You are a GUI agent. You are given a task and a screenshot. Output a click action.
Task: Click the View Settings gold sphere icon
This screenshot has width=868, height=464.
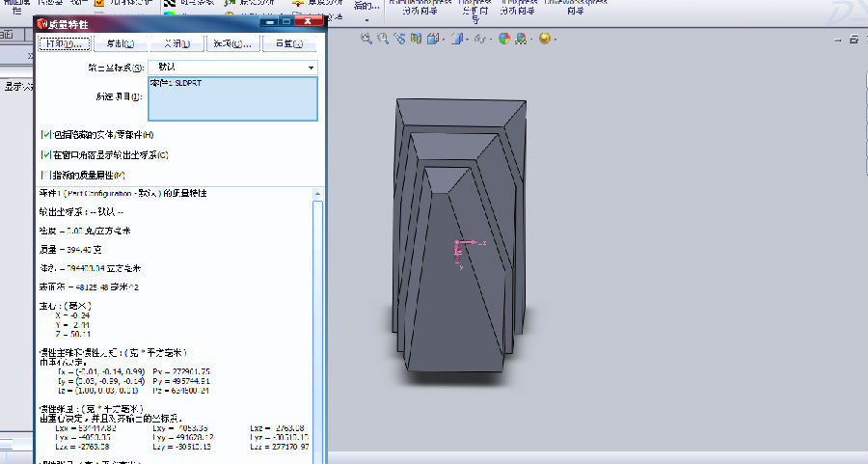tap(544, 39)
